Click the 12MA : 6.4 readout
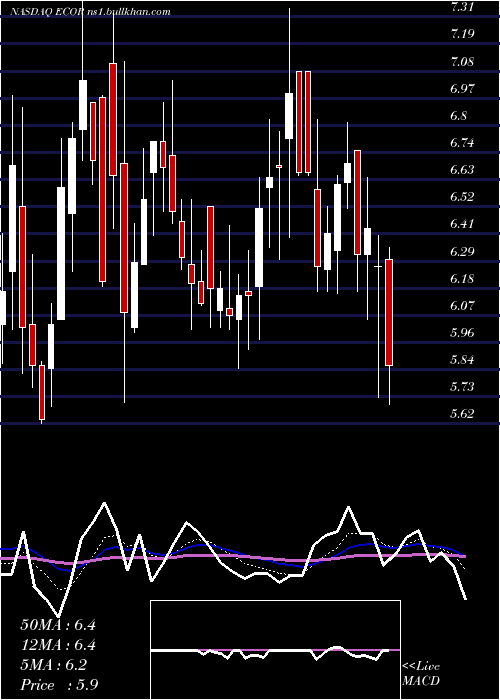The width and height of the screenshot is (500, 700). [58, 645]
